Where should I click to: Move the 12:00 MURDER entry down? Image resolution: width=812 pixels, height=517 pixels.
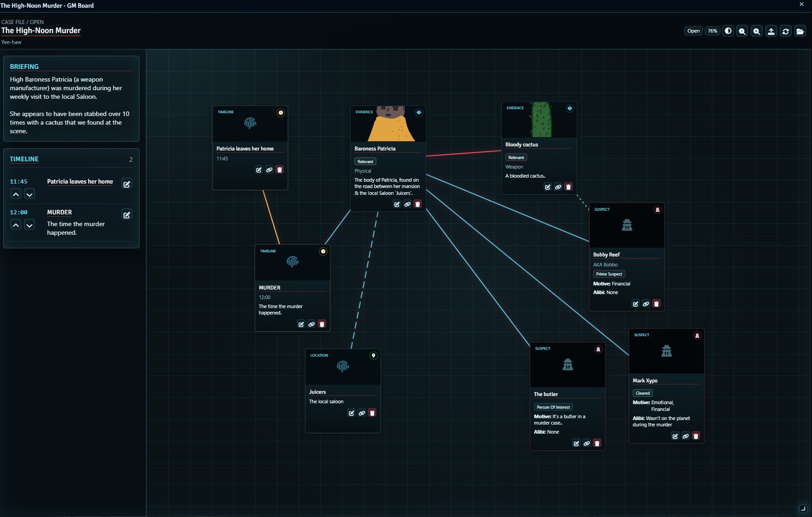point(29,225)
